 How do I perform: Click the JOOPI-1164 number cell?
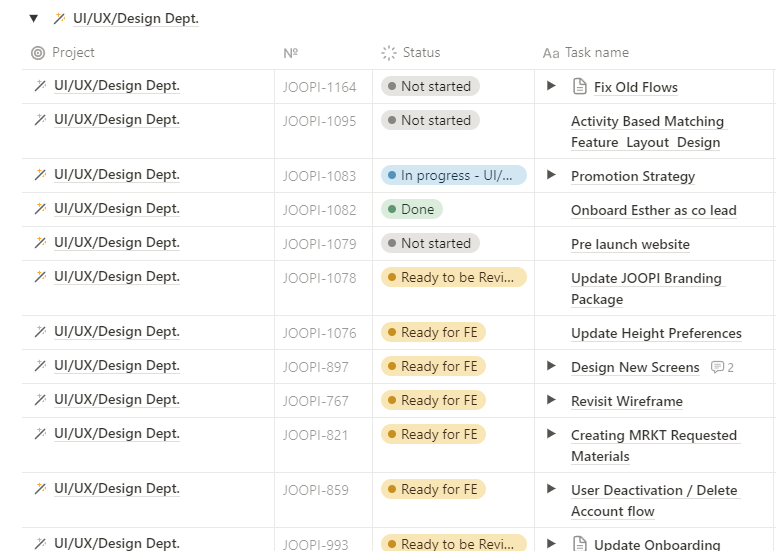coord(324,87)
